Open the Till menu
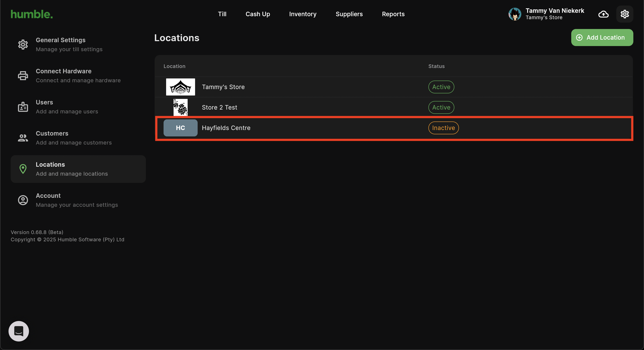Viewport: 644px width, 350px height. pyautogui.click(x=222, y=14)
